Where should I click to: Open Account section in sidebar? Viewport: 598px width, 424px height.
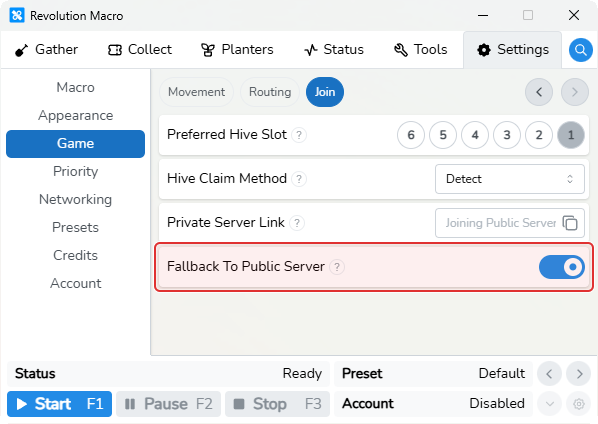pos(76,283)
